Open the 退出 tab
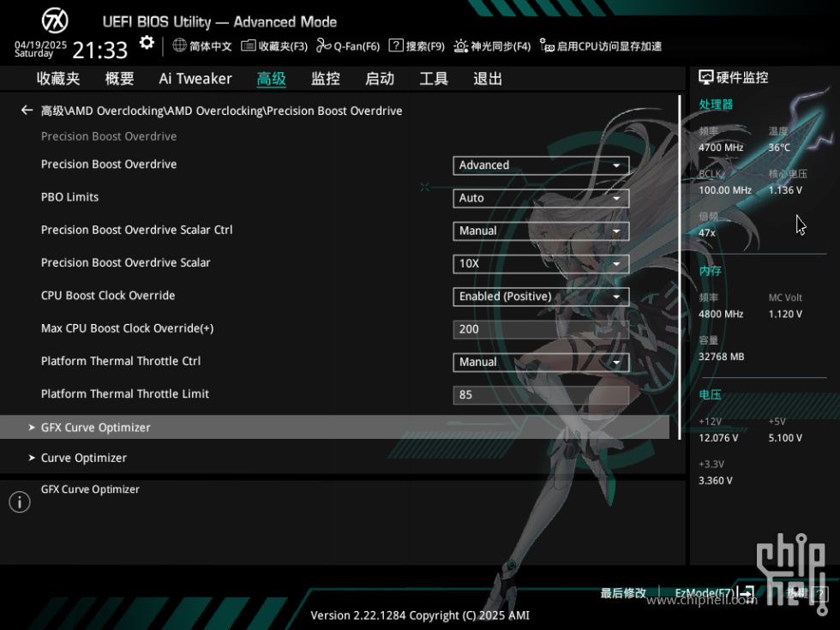The width and height of the screenshot is (840, 630). 488,79
